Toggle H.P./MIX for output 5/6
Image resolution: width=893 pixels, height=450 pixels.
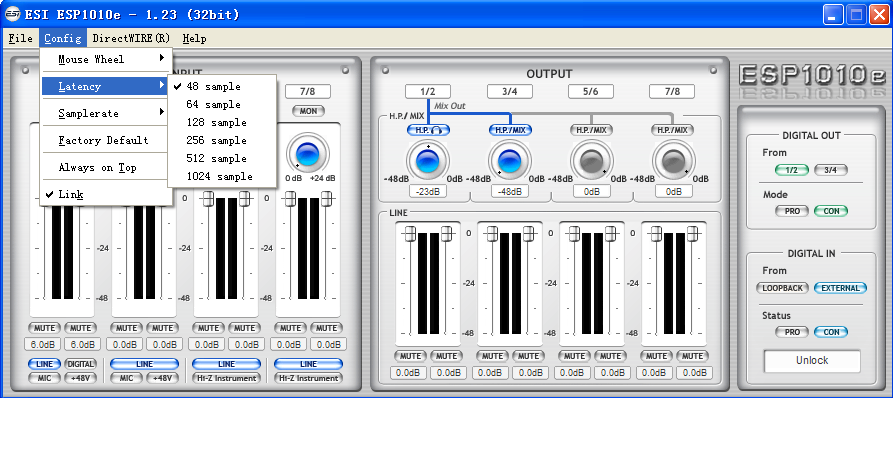(x=592, y=130)
